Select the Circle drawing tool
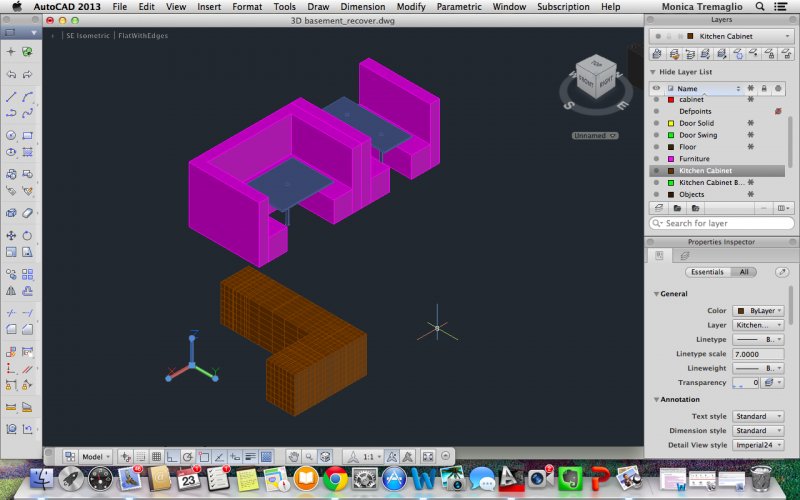Viewport: 800px width, 500px height. tap(11, 135)
